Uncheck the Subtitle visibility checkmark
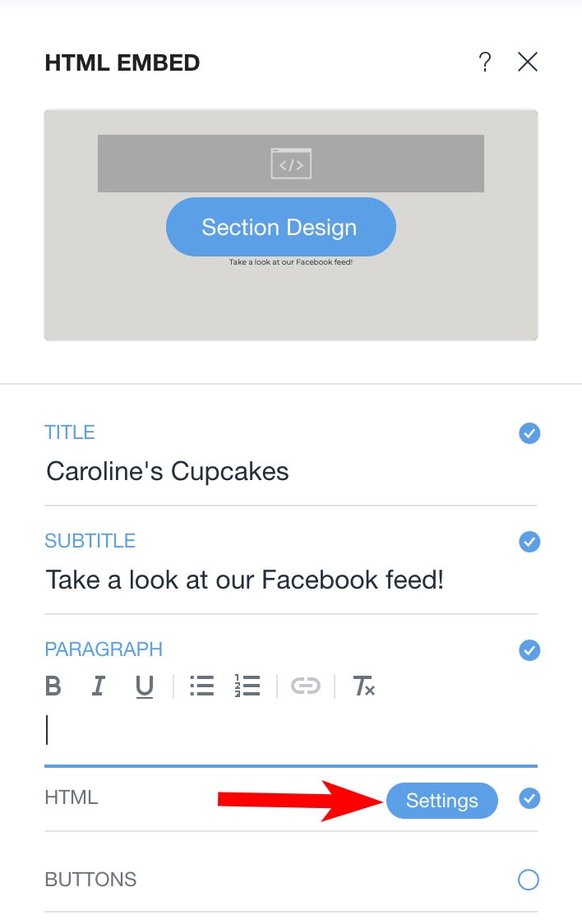 [x=529, y=542]
